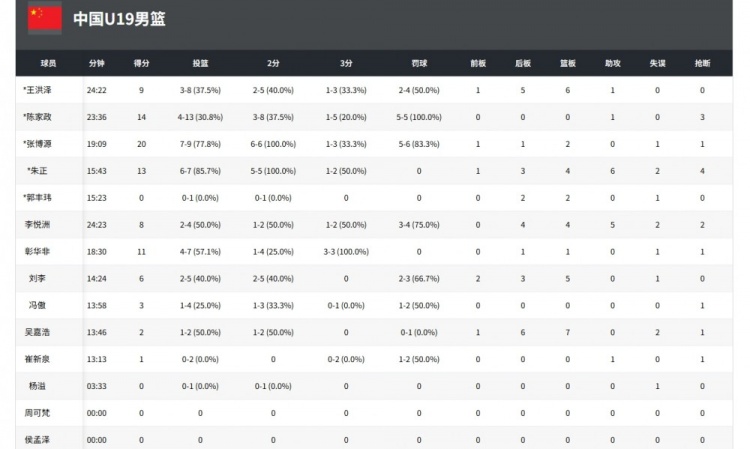The width and height of the screenshot is (750, 449).
Task: Click the 投篮 column header
Action: pos(200,63)
